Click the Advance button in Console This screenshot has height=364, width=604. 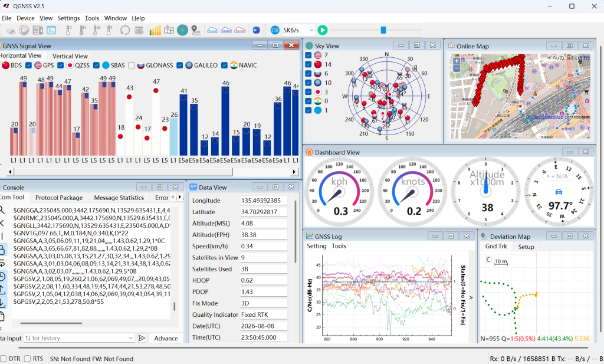coord(166,338)
